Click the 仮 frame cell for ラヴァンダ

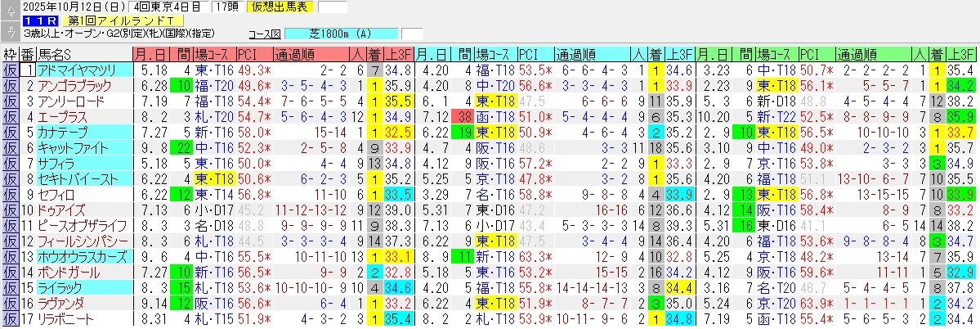(9, 303)
